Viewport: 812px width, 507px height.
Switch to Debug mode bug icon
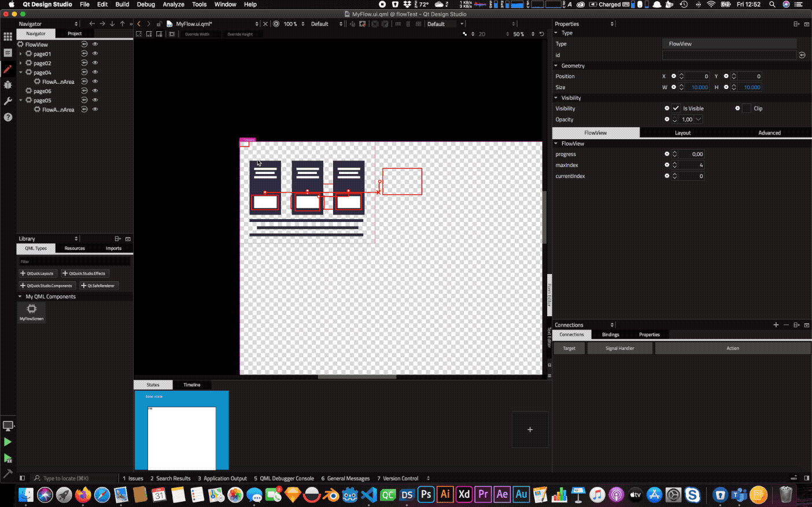(8, 85)
